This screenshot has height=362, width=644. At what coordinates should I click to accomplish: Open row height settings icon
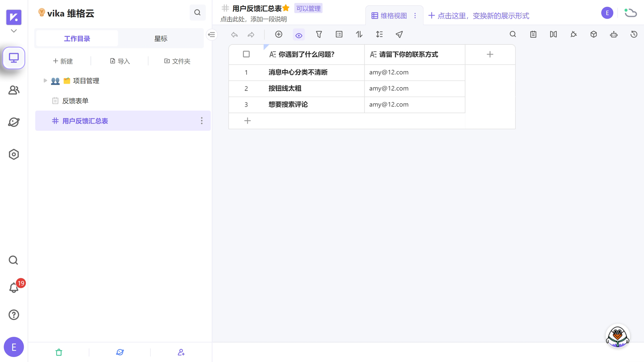click(379, 34)
